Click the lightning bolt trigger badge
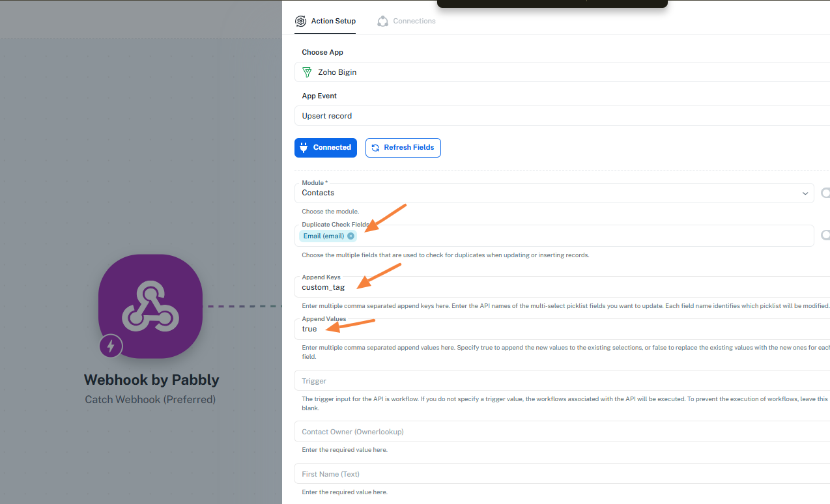This screenshot has width=830, height=504. pyautogui.click(x=111, y=346)
